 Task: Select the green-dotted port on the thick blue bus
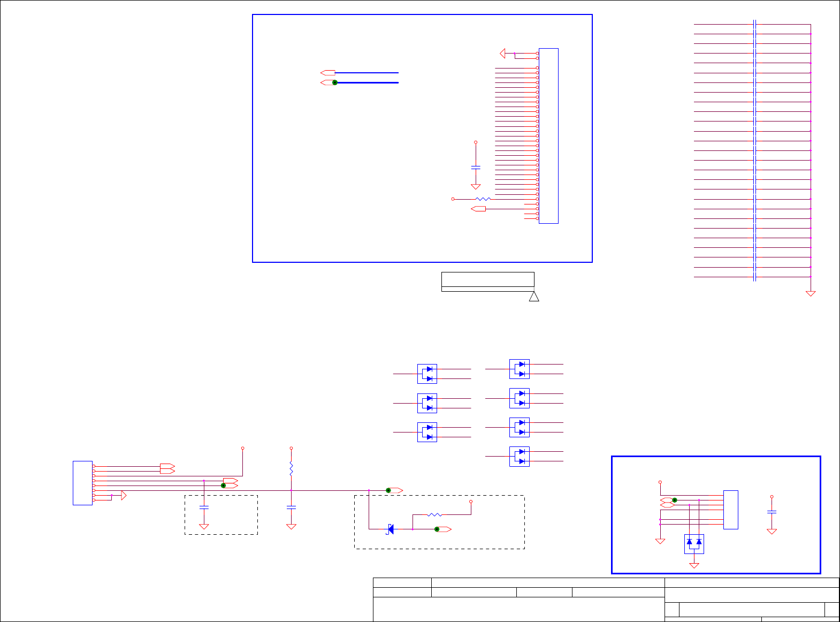pyautogui.click(x=329, y=82)
